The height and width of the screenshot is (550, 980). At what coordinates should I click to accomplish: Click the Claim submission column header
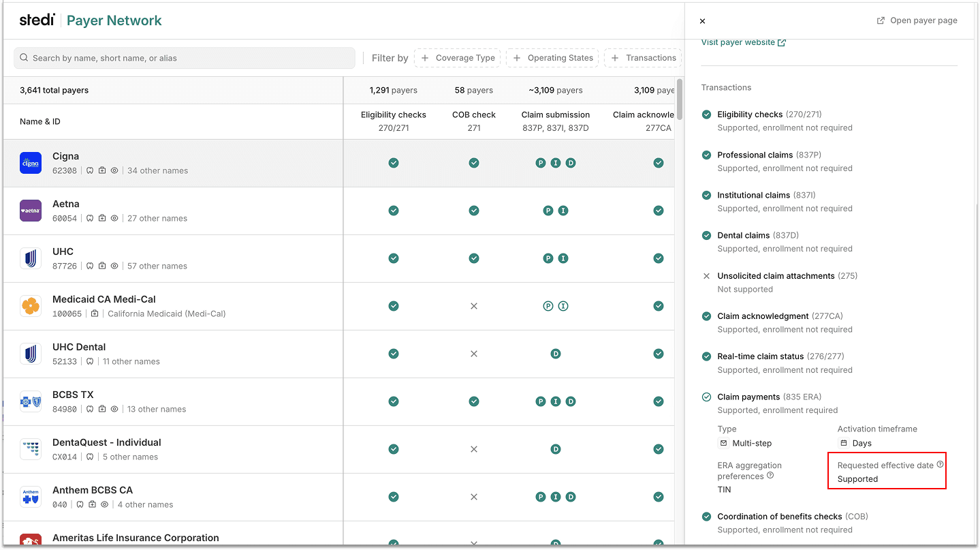point(556,121)
